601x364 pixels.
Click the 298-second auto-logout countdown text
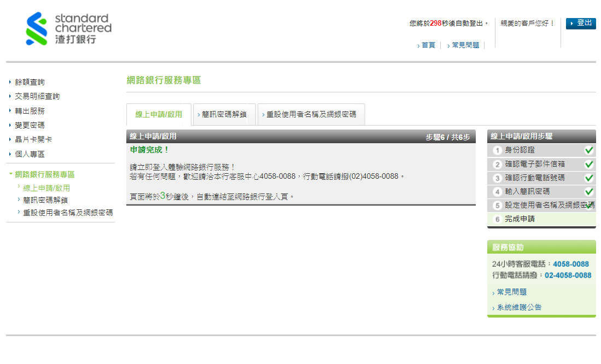(x=449, y=24)
